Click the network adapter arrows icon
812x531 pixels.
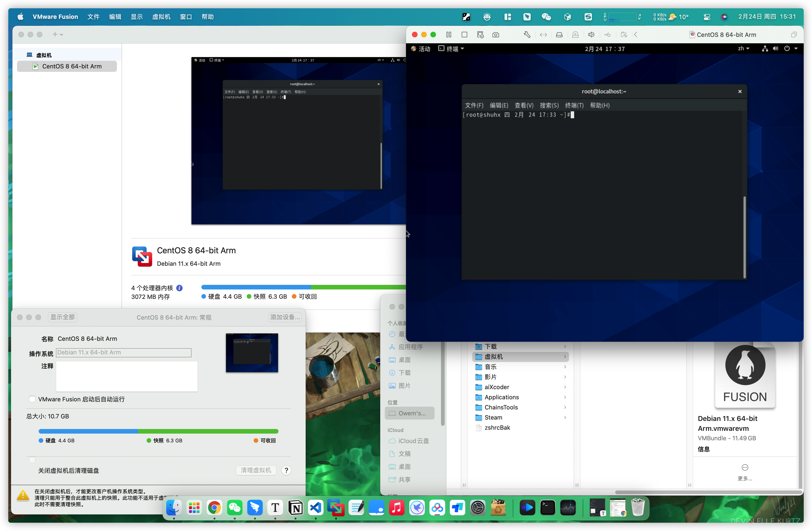(543, 35)
